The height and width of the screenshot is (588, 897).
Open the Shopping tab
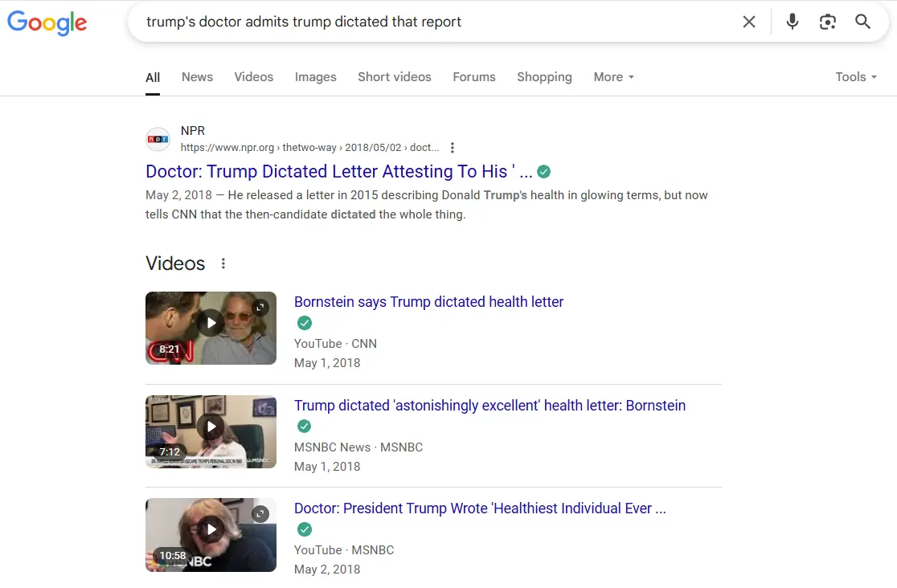(x=545, y=77)
